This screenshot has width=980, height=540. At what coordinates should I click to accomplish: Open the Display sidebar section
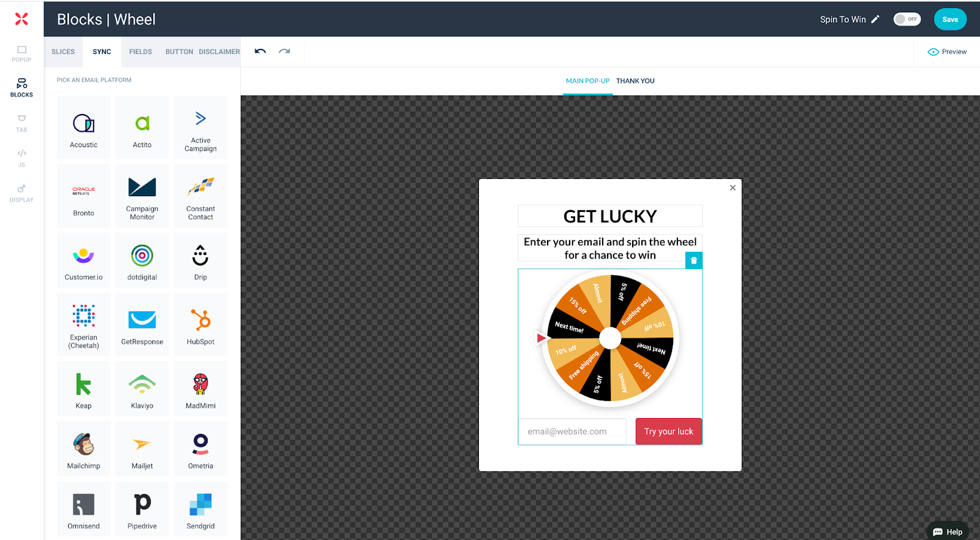click(21, 193)
